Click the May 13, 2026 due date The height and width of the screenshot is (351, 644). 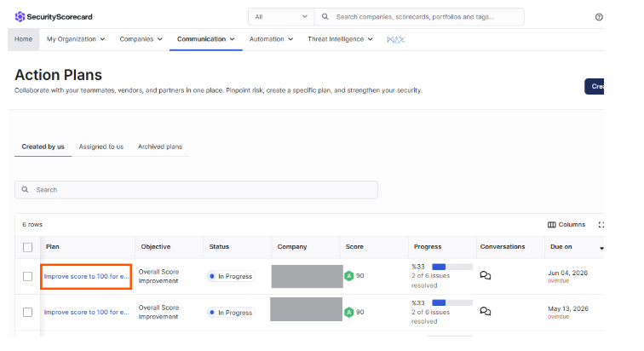568,308
